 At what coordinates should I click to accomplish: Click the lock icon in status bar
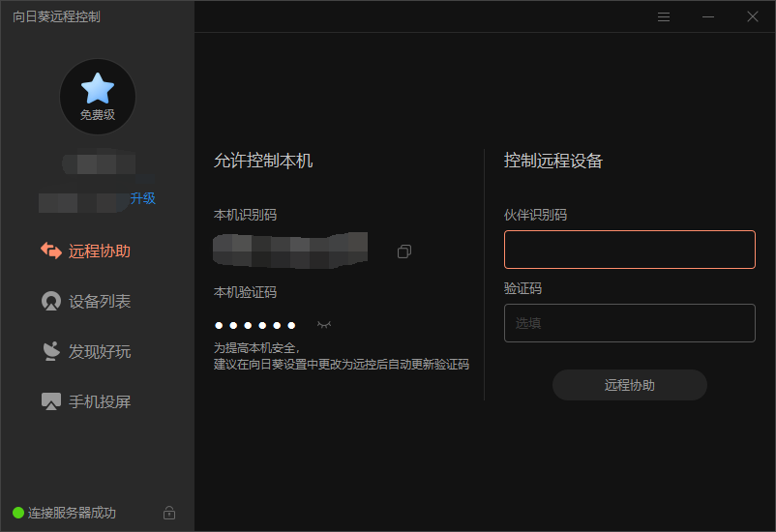169,513
